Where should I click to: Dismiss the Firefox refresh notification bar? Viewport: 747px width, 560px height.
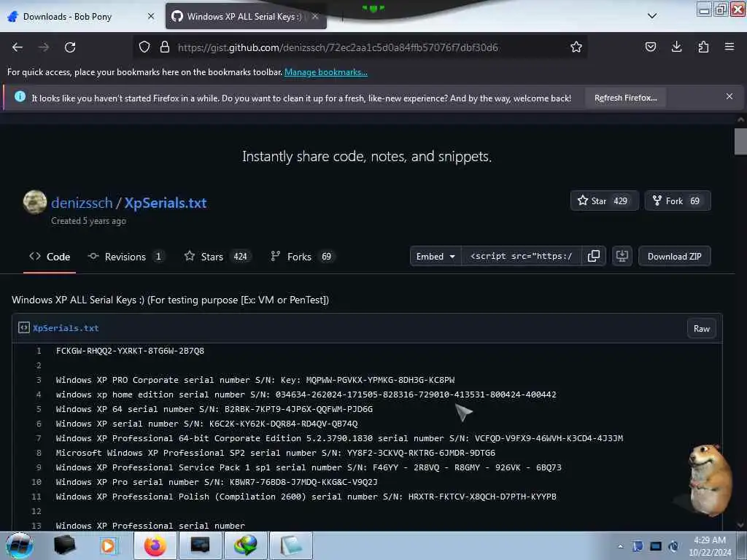[729, 97]
